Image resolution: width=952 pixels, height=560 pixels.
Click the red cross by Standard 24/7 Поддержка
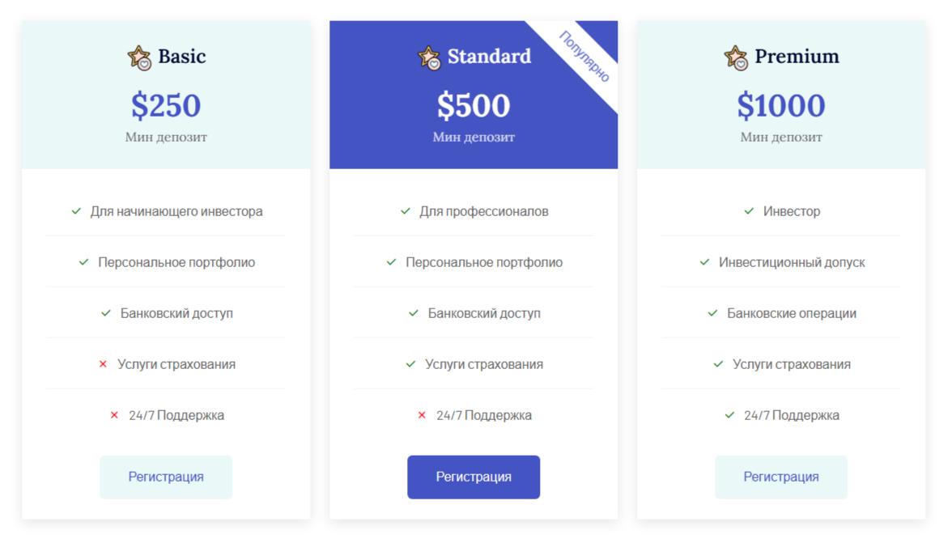422,415
